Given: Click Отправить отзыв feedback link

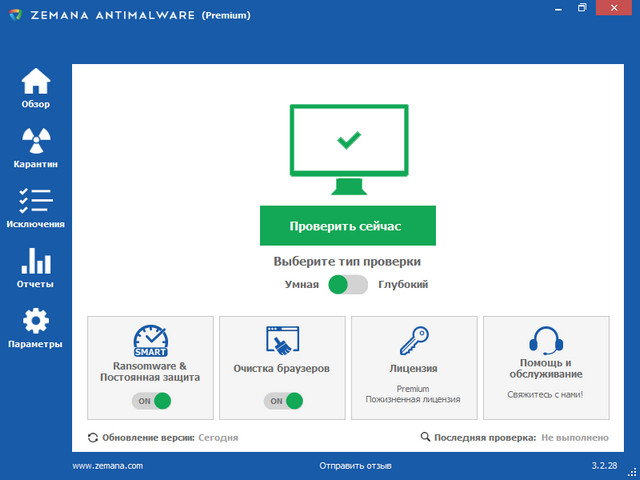Looking at the screenshot, I should pyautogui.click(x=355, y=466).
